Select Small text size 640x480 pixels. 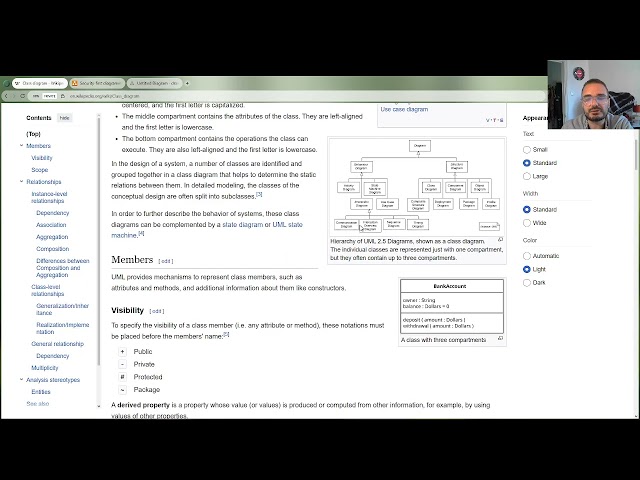[x=527, y=150]
